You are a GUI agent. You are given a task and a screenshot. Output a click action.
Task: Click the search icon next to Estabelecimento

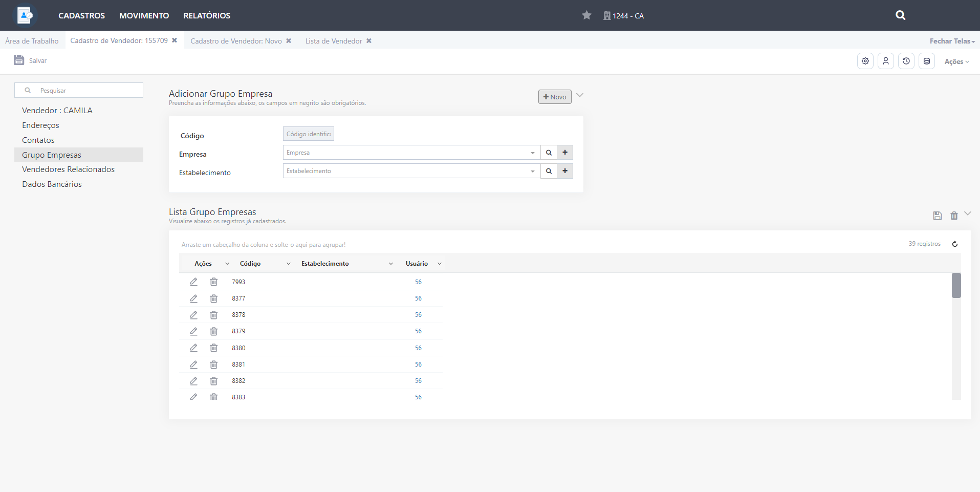pyautogui.click(x=549, y=171)
